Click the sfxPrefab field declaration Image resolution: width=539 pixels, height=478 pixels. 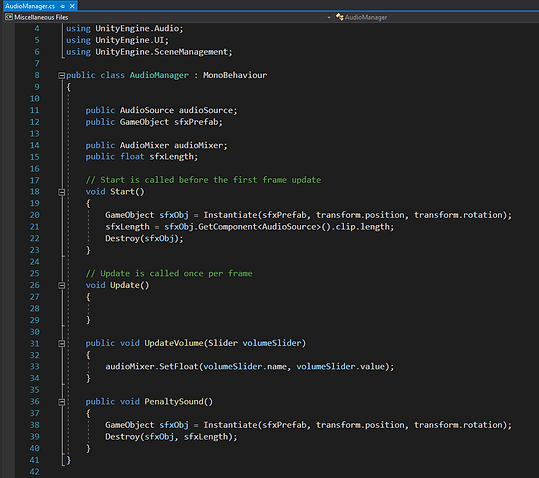point(154,122)
